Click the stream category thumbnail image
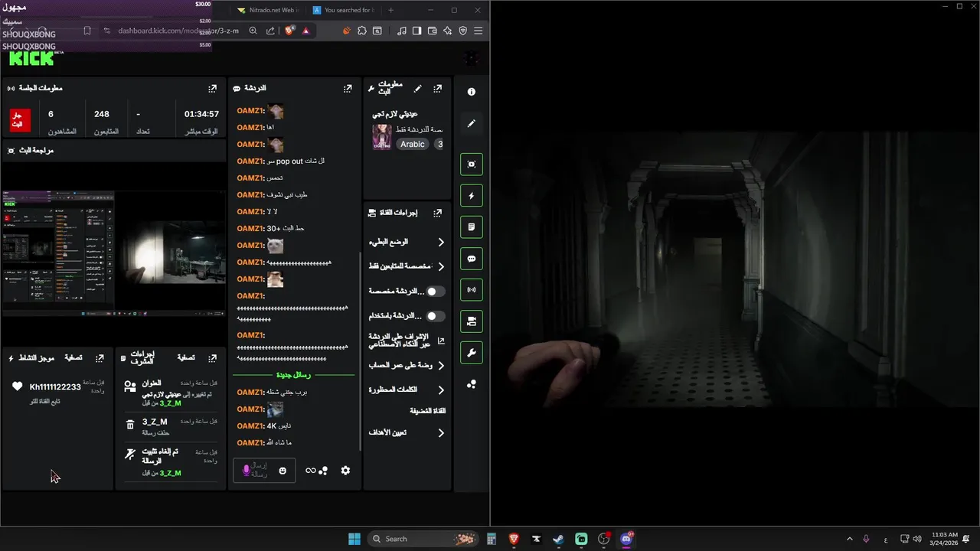Screen dimensions: 980x551 click(382, 137)
